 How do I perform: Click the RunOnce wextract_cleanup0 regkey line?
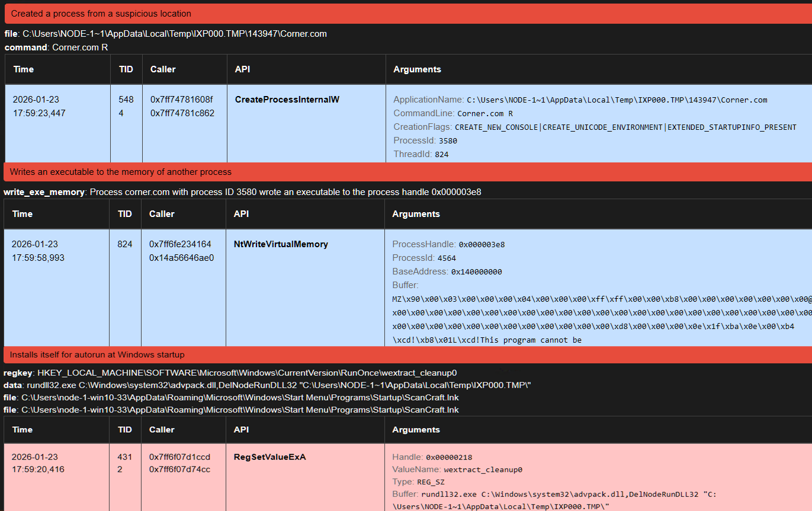(230, 373)
